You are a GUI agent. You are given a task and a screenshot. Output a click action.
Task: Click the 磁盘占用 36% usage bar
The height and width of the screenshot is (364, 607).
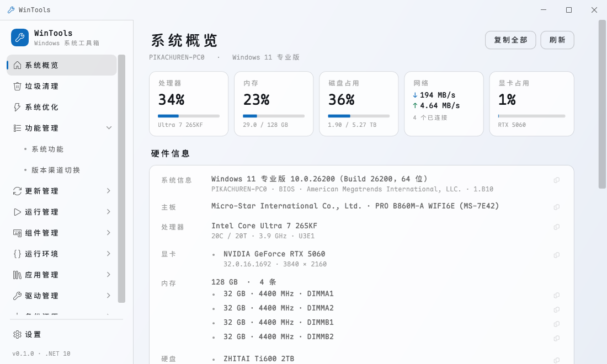point(359,116)
